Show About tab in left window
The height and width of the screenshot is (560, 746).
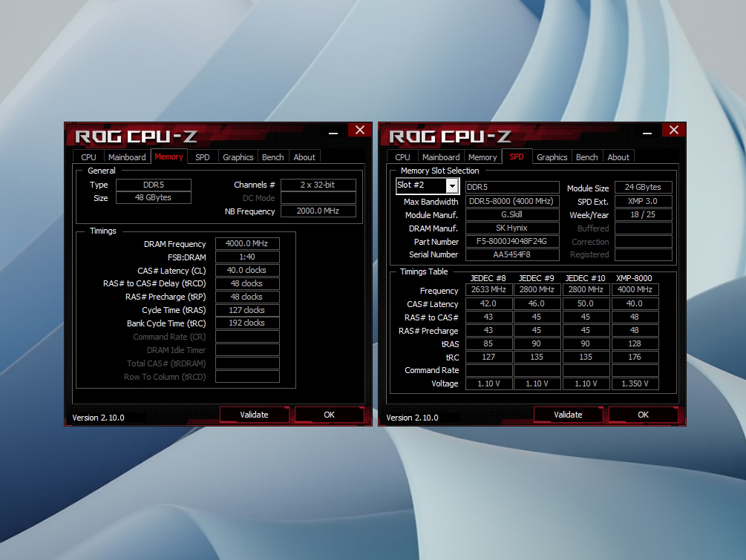click(304, 157)
